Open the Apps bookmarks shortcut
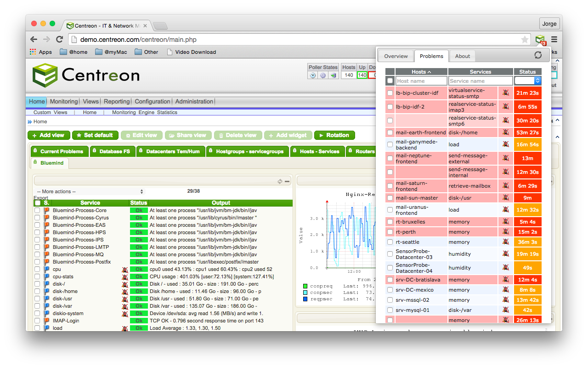The width and height of the screenshot is (588, 368). (41, 52)
